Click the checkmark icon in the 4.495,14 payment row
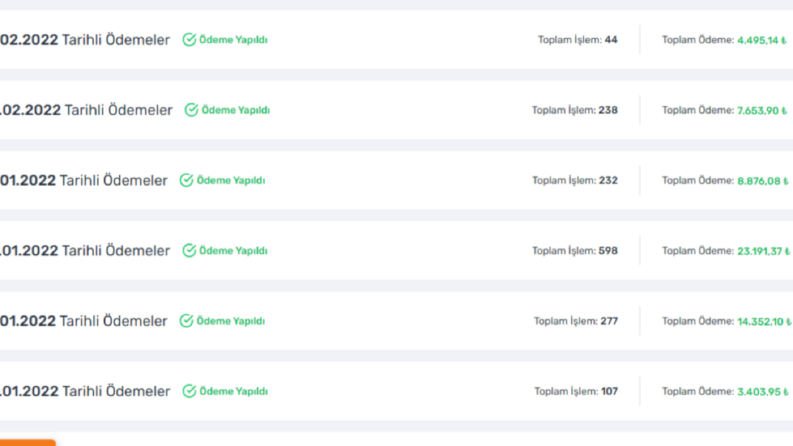 [189, 39]
